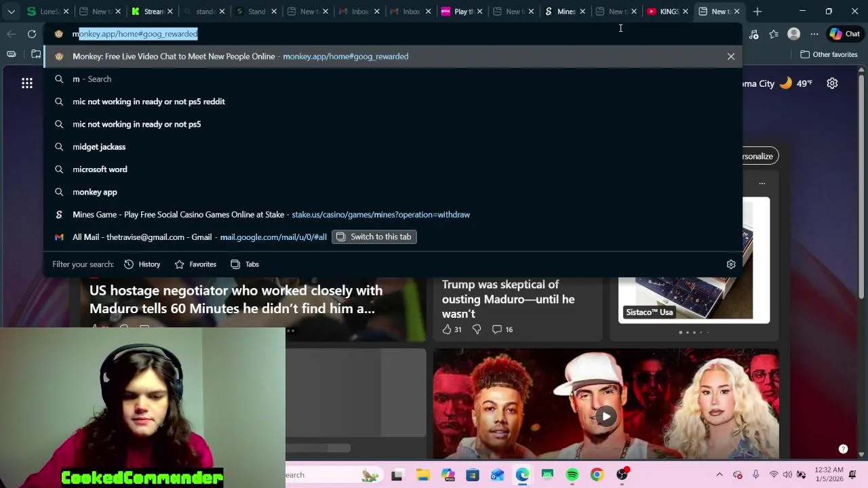The height and width of the screenshot is (488, 868).
Task: Reload the page with refresh icon
Action: [32, 34]
